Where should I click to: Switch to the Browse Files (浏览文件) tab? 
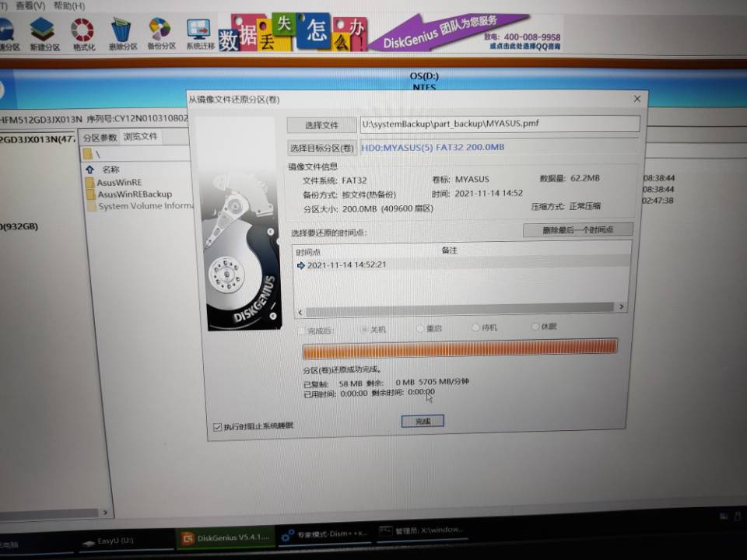click(140, 136)
